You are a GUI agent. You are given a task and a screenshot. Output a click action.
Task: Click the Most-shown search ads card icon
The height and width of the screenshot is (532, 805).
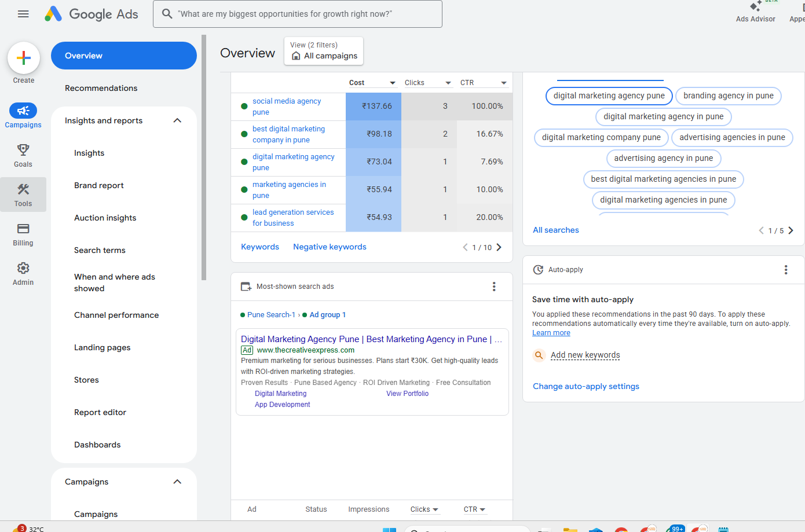pos(246,287)
